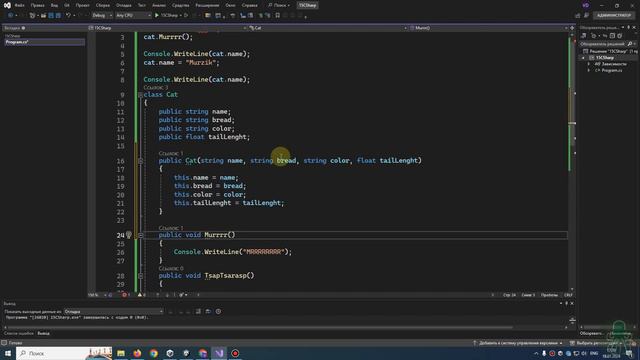Open the Файл menu
The height and width of the screenshot is (360, 640).
19,5
